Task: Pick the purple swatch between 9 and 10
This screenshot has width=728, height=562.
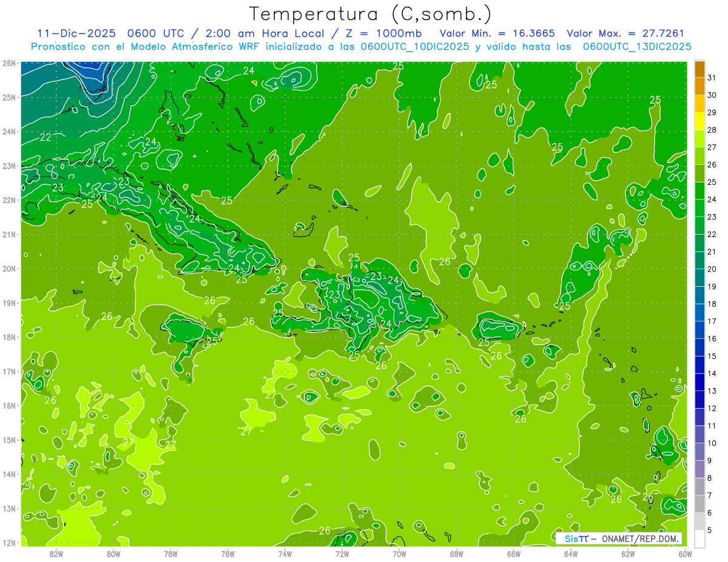Action: point(699,452)
